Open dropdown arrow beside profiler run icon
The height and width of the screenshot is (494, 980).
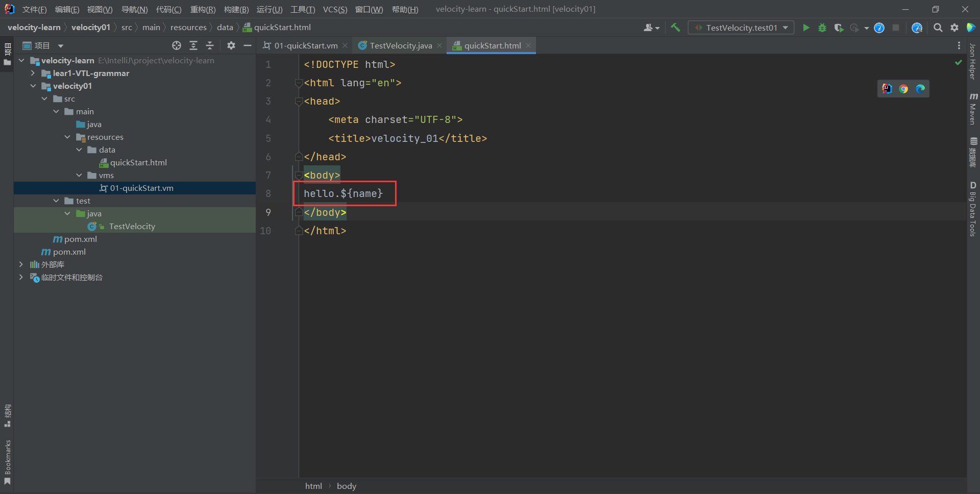(x=867, y=28)
